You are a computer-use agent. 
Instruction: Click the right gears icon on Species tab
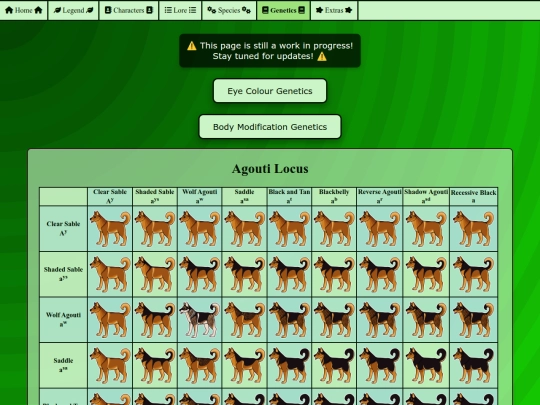(x=246, y=10)
